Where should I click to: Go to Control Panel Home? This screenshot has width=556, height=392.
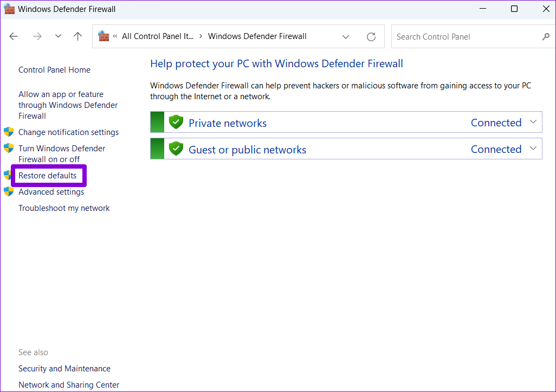(54, 70)
